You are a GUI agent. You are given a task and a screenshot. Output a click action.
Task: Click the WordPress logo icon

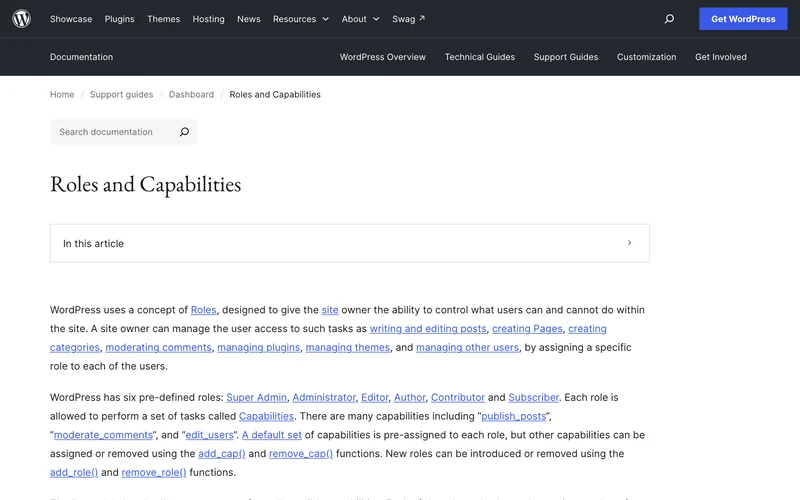(x=21, y=19)
